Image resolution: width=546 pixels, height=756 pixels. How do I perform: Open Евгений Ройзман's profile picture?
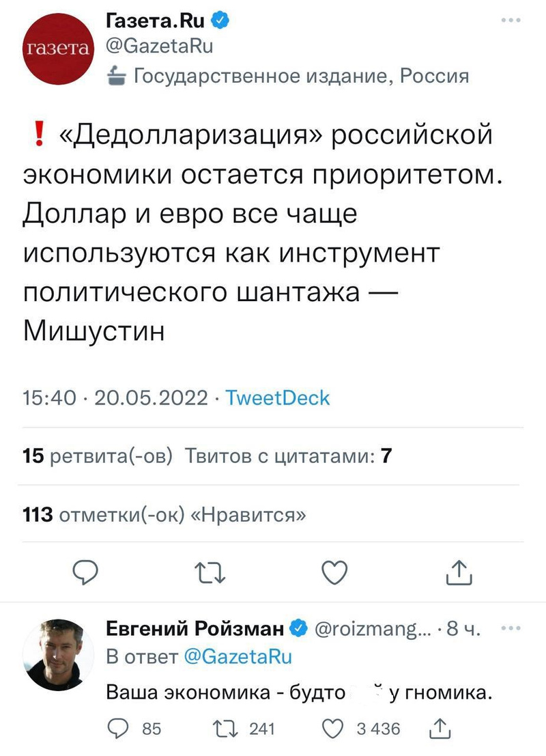pos(57,655)
